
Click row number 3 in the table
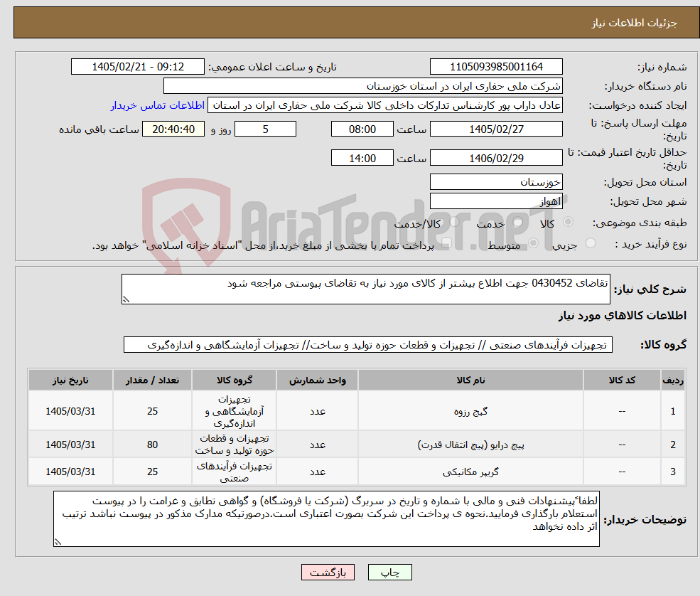tap(673, 472)
